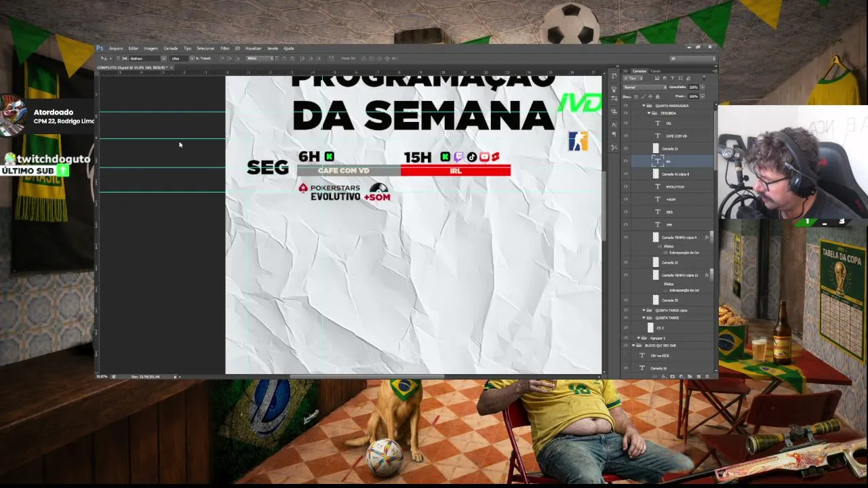This screenshot has width=868, height=488.
Task: Collapse the Agrupar 1 group
Action: tap(638, 338)
